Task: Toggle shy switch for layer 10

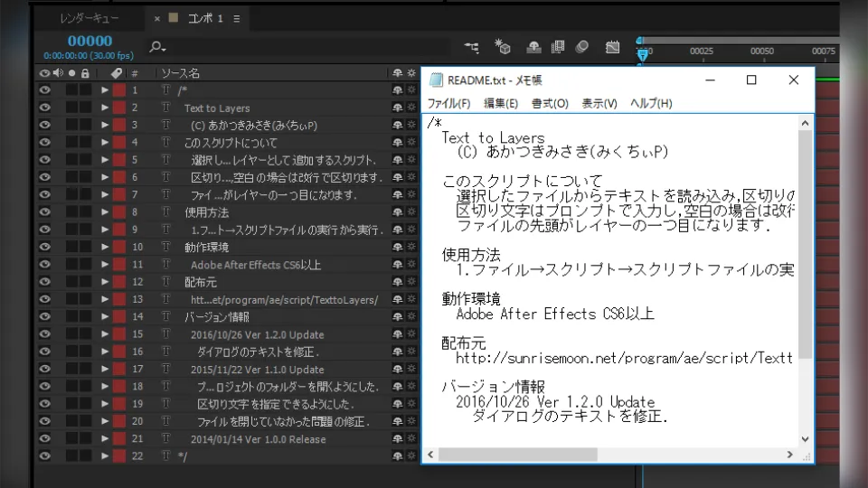Action: [398, 247]
